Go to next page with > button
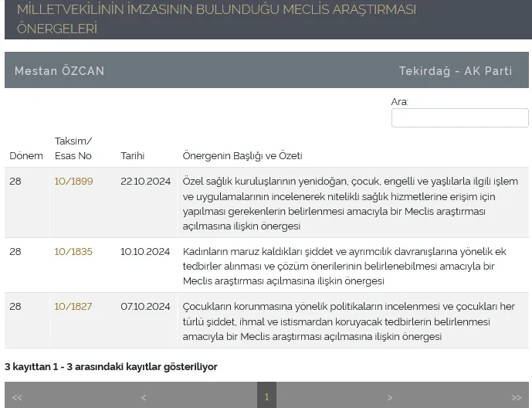This screenshot has height=408, width=532. coord(390,397)
